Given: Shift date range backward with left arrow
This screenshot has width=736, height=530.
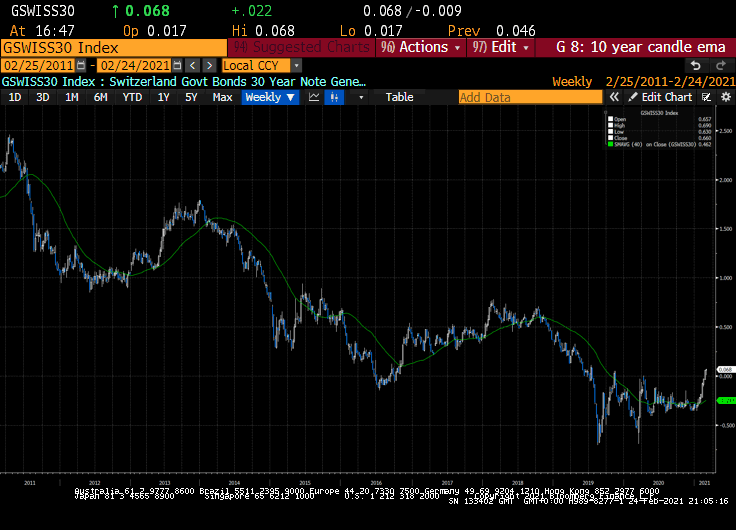Looking at the screenshot, I should click(192, 65).
